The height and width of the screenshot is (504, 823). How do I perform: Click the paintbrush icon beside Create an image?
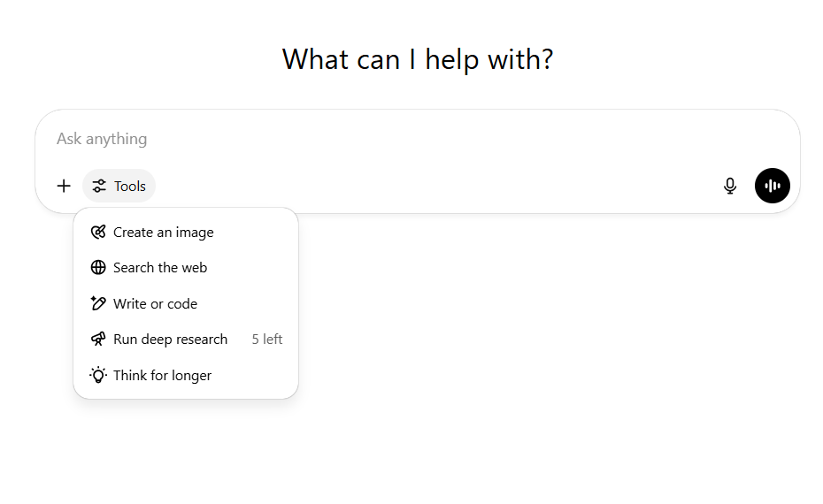(x=98, y=233)
